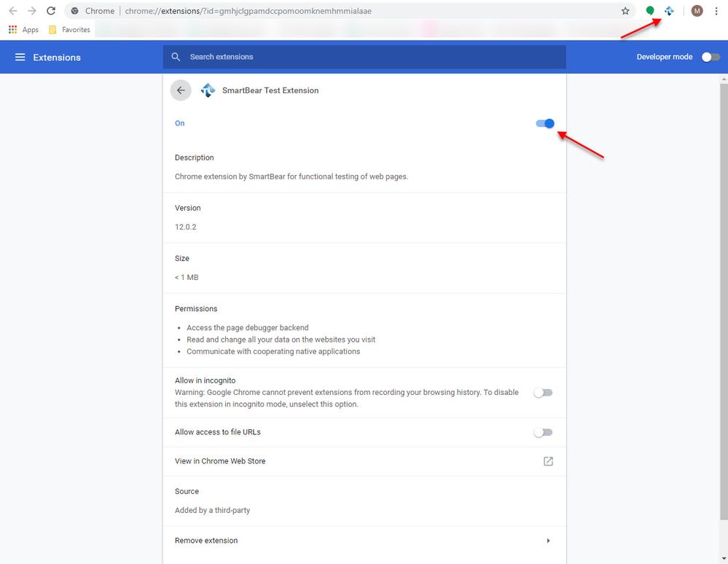This screenshot has width=728, height=564.
Task: Enable Allow in incognito
Action: click(544, 393)
